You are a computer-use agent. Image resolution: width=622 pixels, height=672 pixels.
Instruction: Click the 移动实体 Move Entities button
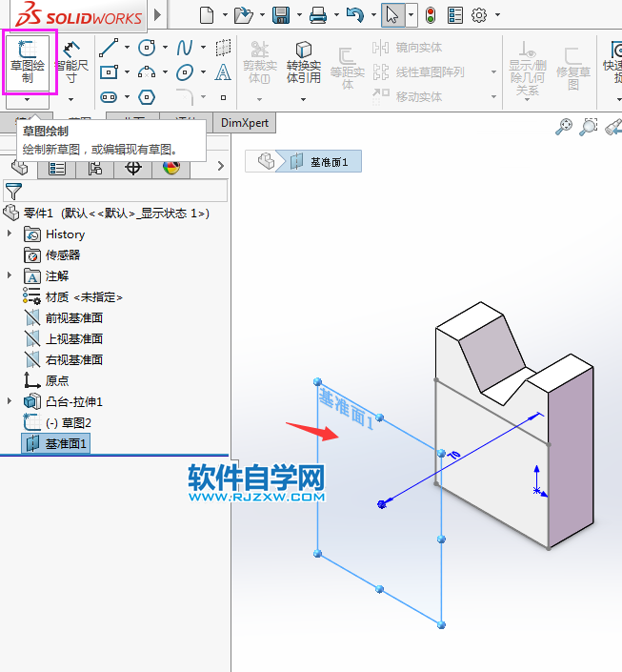(407, 97)
